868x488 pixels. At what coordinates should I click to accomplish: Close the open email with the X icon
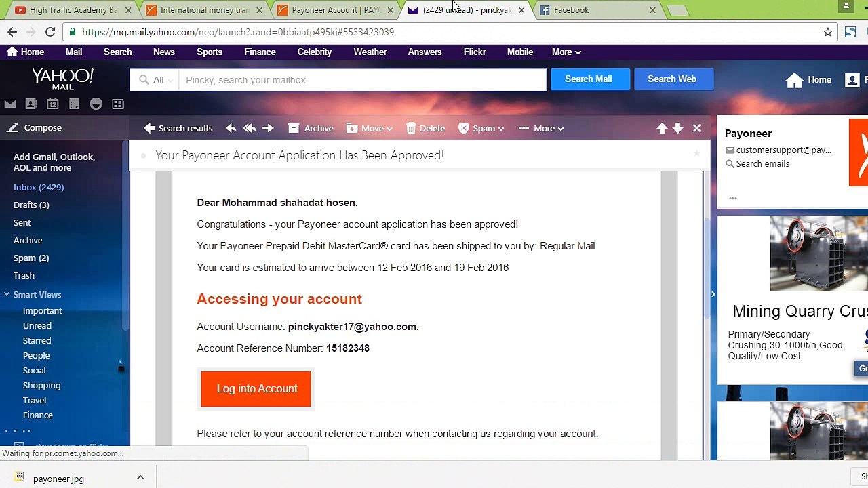[696, 128]
